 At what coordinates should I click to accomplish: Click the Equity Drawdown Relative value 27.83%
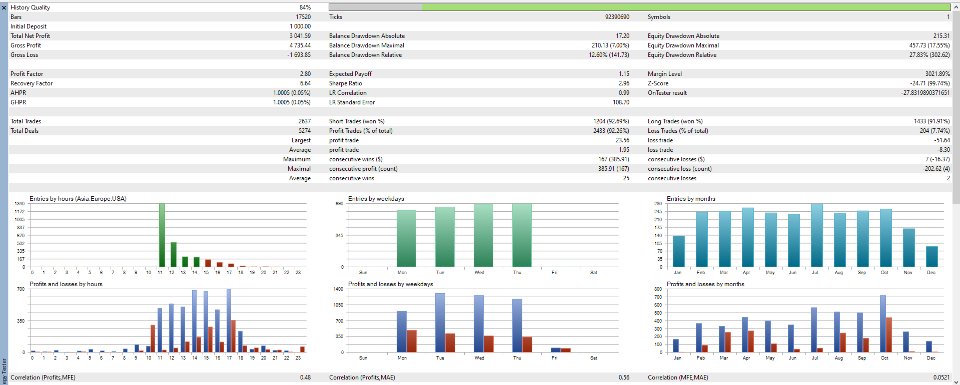pyautogui.click(x=929, y=54)
